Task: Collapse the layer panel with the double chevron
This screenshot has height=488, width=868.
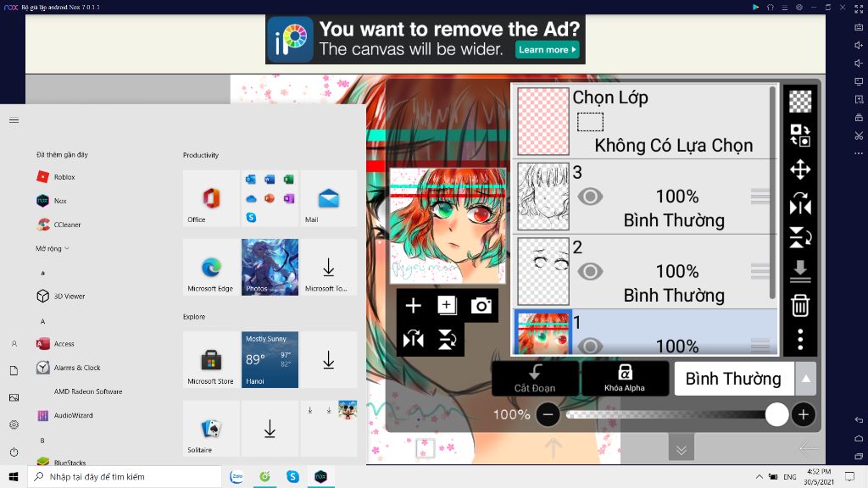Action: 682,449
